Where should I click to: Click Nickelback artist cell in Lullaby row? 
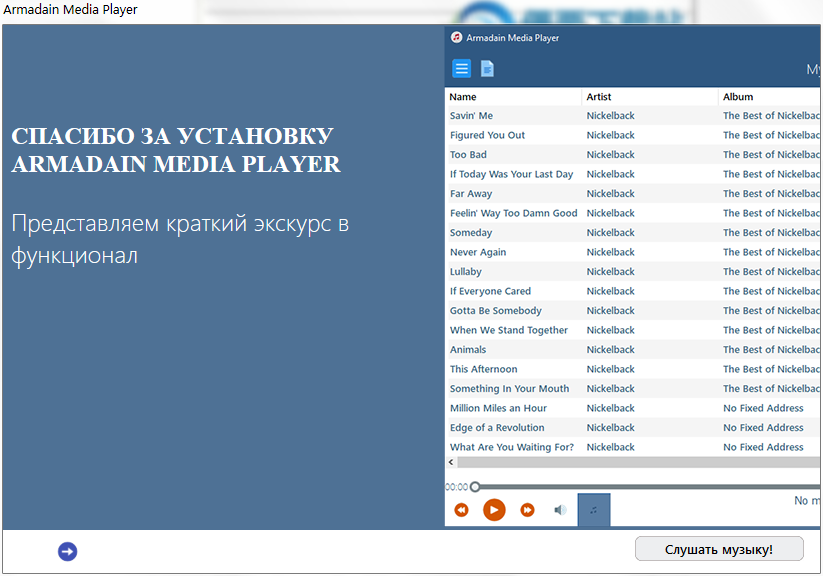(610, 271)
